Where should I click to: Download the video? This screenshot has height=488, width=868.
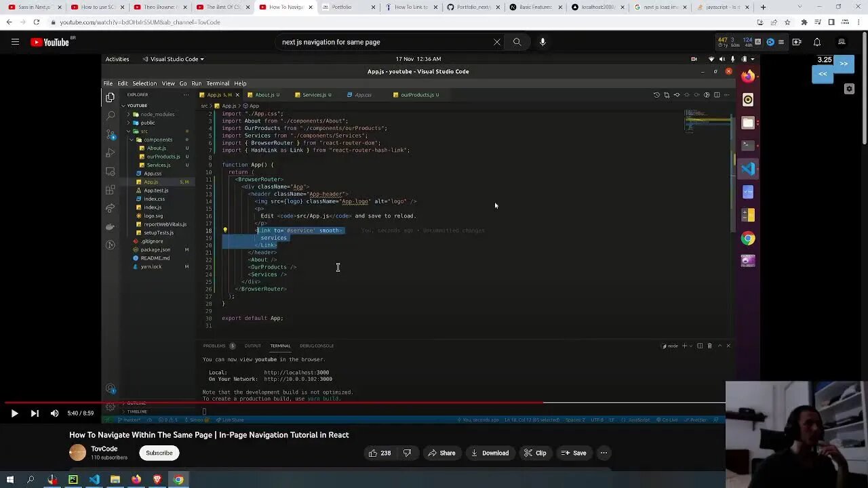tap(490, 453)
